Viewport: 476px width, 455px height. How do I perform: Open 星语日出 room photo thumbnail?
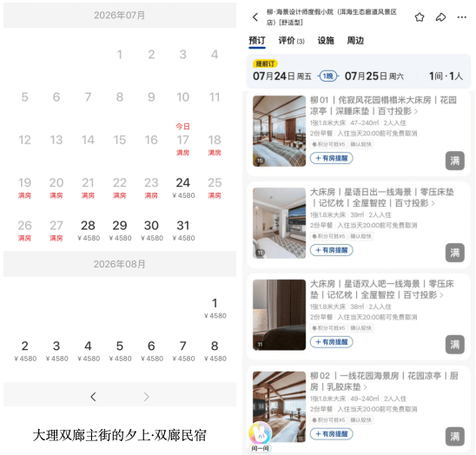point(280,223)
